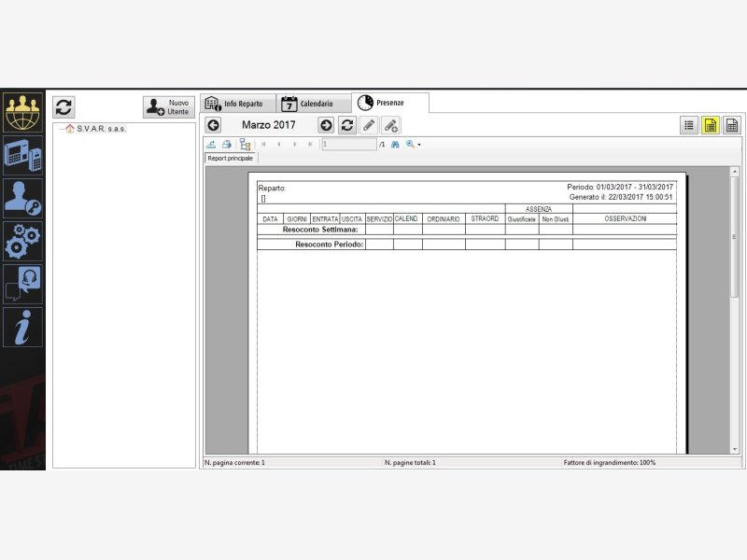Refresh the department tree list
This screenshot has height=560, width=747.
(63, 106)
